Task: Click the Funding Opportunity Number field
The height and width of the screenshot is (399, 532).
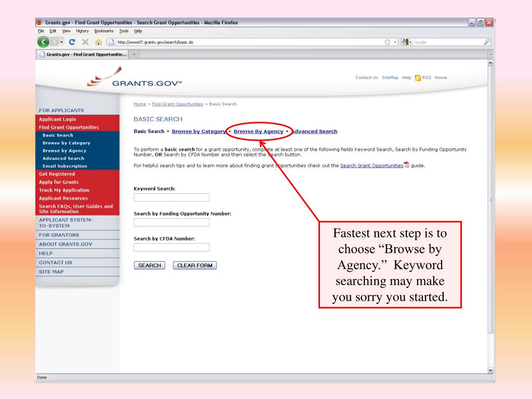Action: pyautogui.click(x=171, y=222)
